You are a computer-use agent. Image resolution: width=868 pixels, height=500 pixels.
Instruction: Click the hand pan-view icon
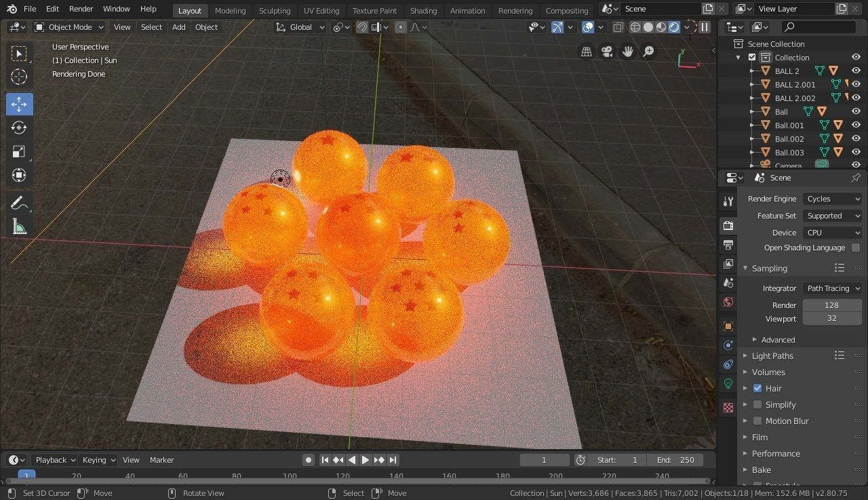point(628,52)
